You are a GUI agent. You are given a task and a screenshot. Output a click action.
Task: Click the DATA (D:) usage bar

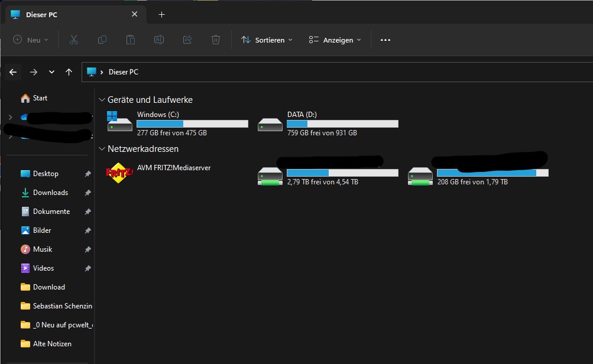pyautogui.click(x=343, y=123)
